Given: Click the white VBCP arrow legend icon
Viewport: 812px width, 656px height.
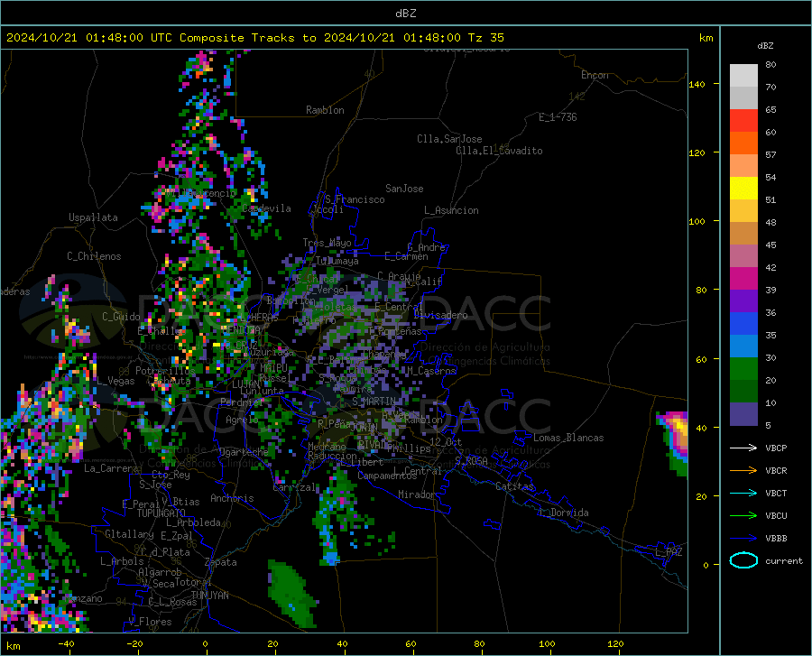Looking at the screenshot, I should [x=743, y=448].
